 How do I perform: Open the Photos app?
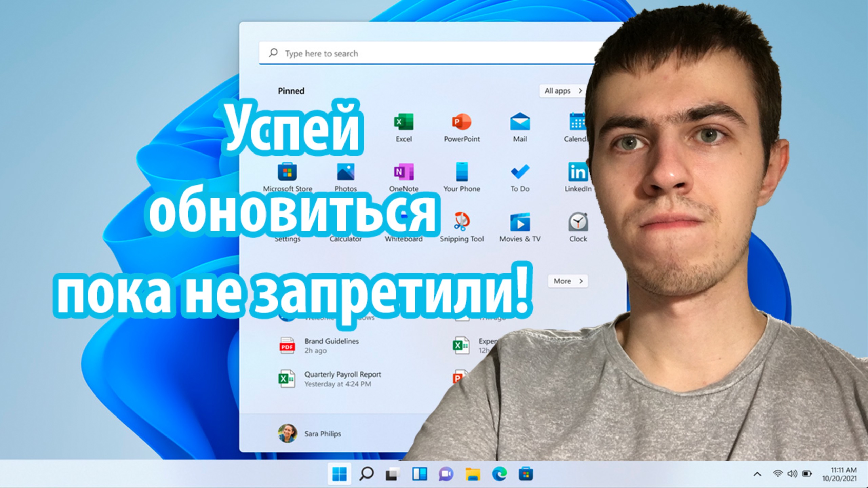pyautogui.click(x=346, y=177)
